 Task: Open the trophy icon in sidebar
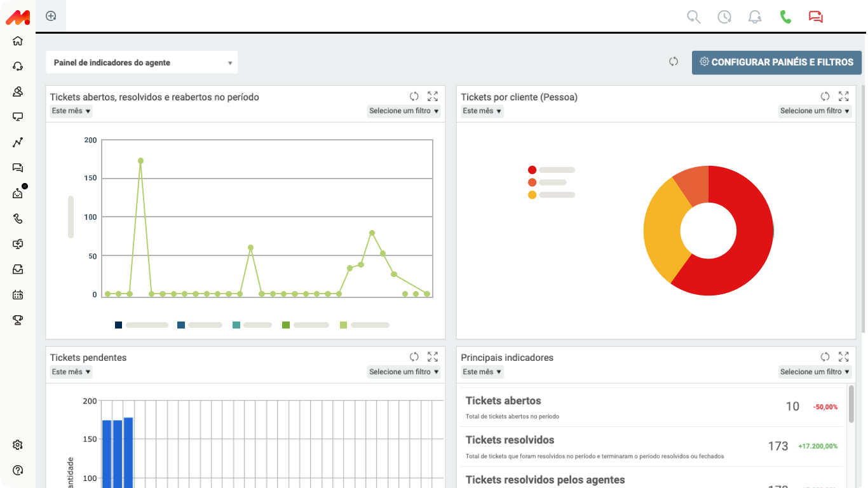point(18,320)
